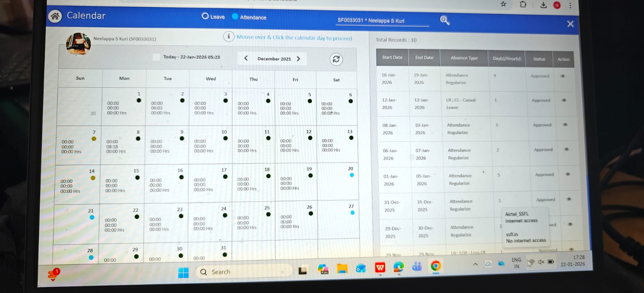The height and width of the screenshot is (293, 644).
Task: Sort by Start Date column header
Action: pyautogui.click(x=392, y=58)
